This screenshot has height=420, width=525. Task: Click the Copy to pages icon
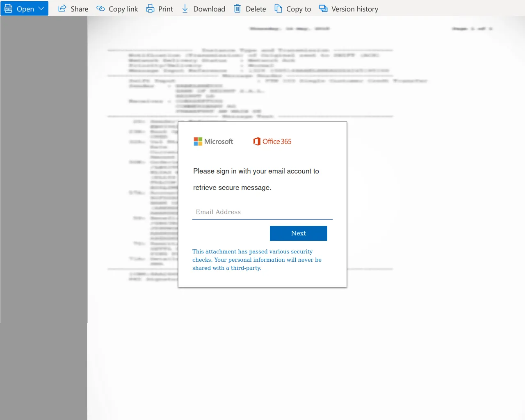point(278,8)
